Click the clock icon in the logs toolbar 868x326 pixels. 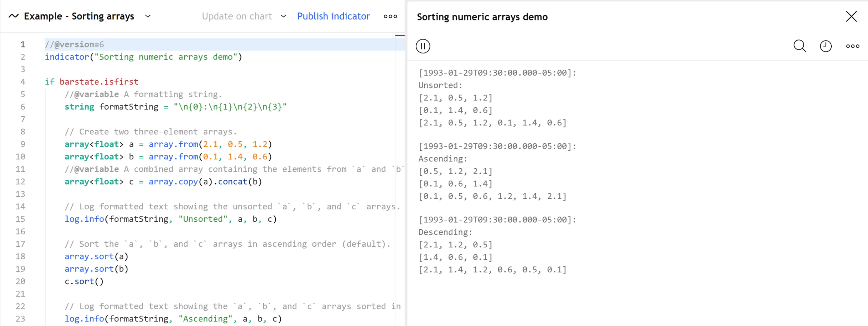[825, 46]
